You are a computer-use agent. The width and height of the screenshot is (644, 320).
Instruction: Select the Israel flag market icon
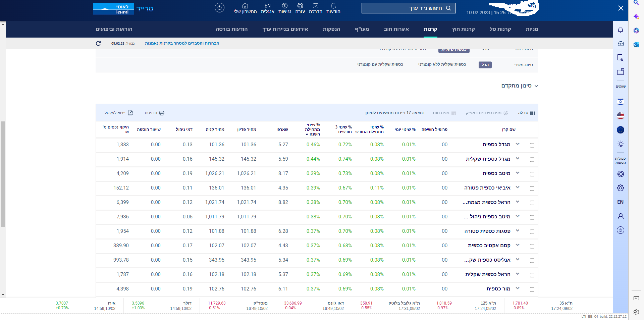pos(621,101)
